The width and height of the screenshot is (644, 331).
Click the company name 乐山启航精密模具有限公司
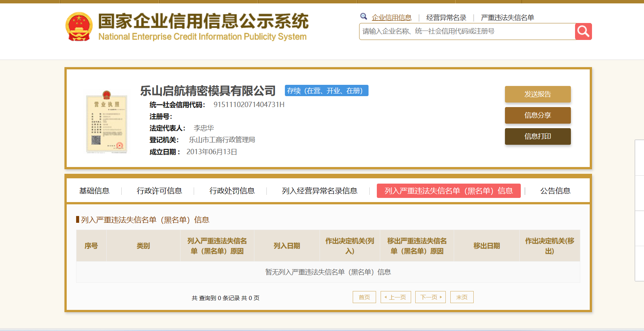tap(208, 91)
